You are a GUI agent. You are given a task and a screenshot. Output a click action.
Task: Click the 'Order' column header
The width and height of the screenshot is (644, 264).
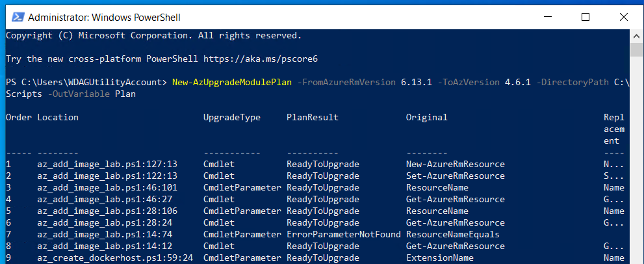(19, 118)
